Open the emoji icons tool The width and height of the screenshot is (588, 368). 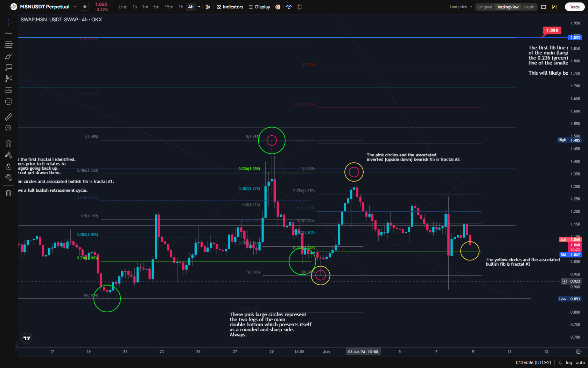pos(9,102)
